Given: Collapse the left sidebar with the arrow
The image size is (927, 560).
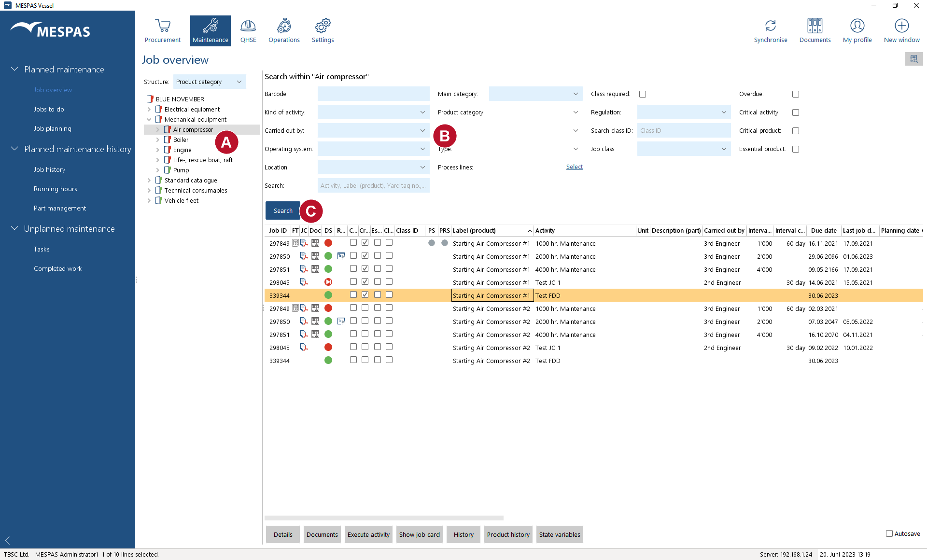Looking at the screenshot, I should tap(8, 541).
